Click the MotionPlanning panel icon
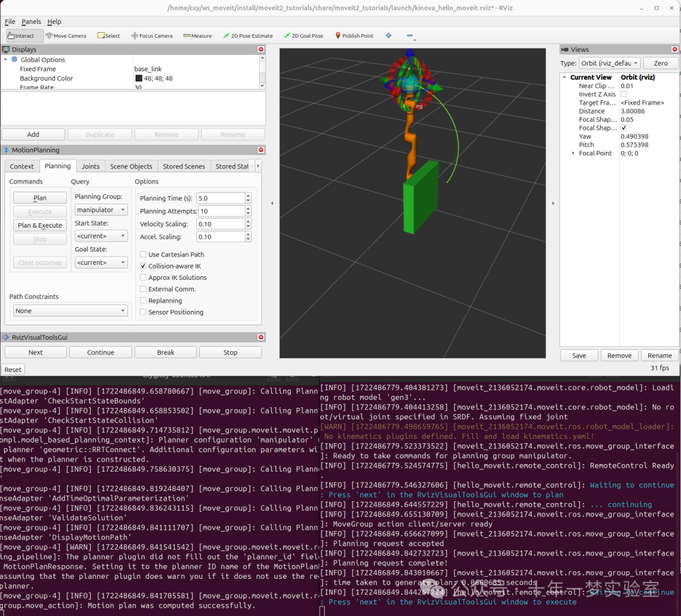681x616 pixels. point(6,150)
